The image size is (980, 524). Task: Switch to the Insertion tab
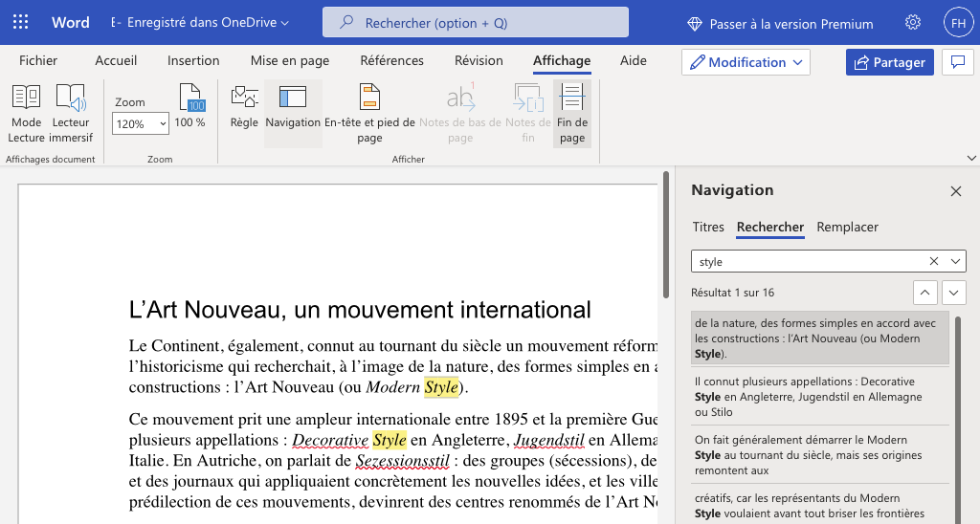[193, 60]
